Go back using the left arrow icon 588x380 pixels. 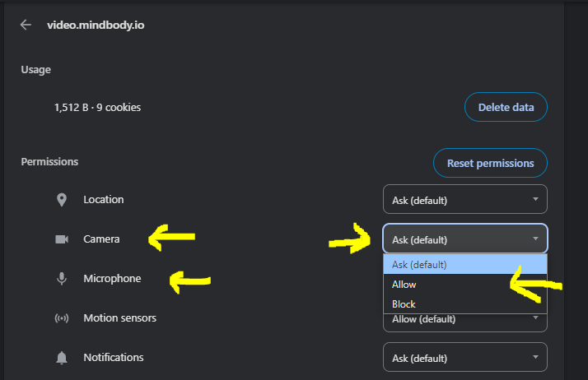[x=26, y=25]
